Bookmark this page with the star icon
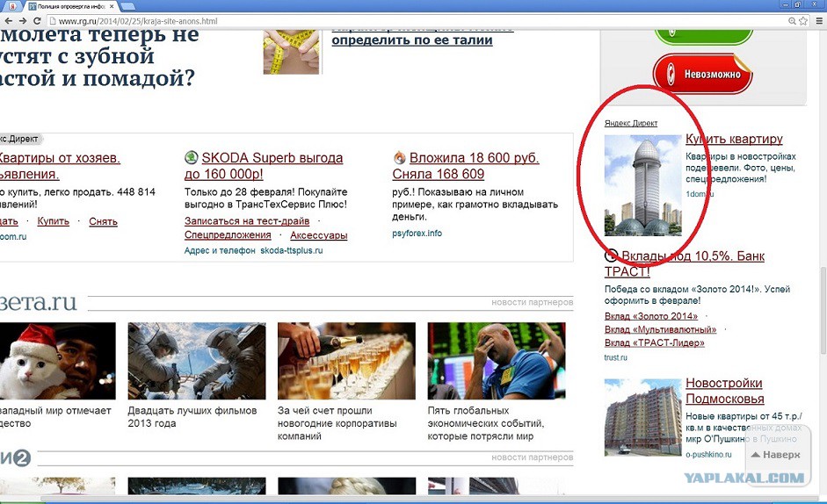This screenshot has height=504, width=827. (x=803, y=21)
